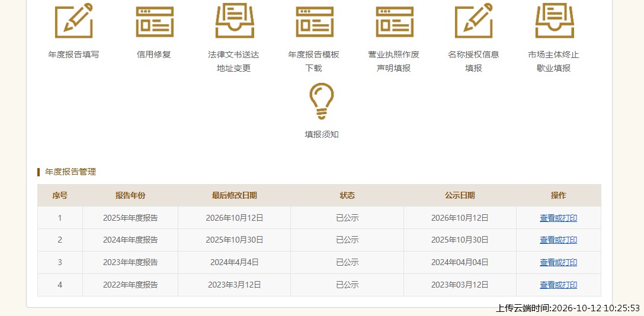644x316 pixels.
Task: Select the 2024年年度报告 cell
Action: (130, 240)
